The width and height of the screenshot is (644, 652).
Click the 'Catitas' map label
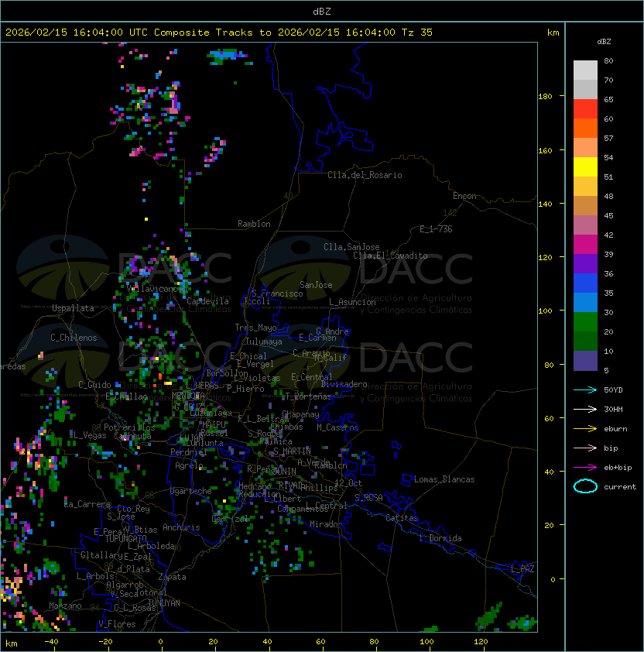(402, 518)
